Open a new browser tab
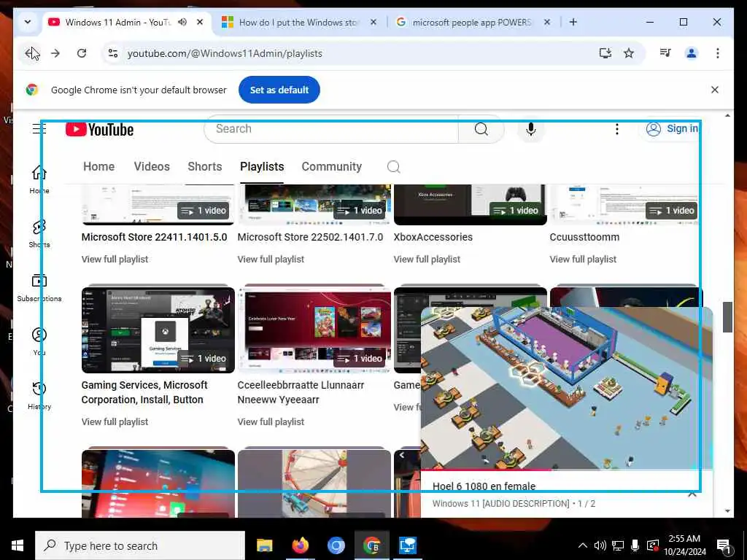The width and height of the screenshot is (747, 560). 573,22
